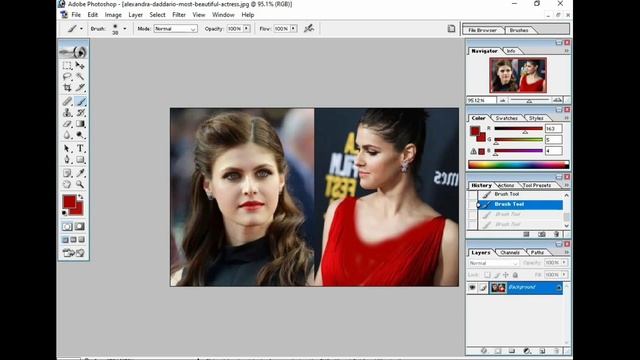Viewport: 640px width, 360px height.
Task: Select the Magic Wand tool
Action: (80, 77)
